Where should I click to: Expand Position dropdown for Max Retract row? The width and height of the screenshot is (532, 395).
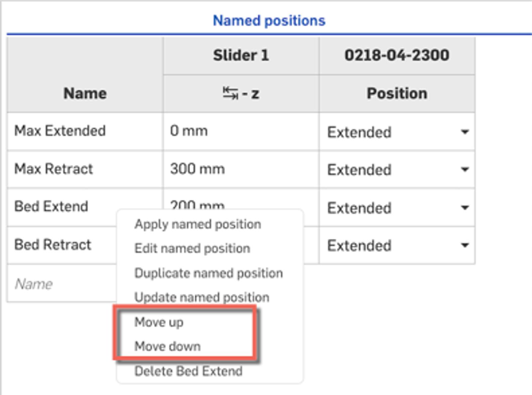click(465, 170)
